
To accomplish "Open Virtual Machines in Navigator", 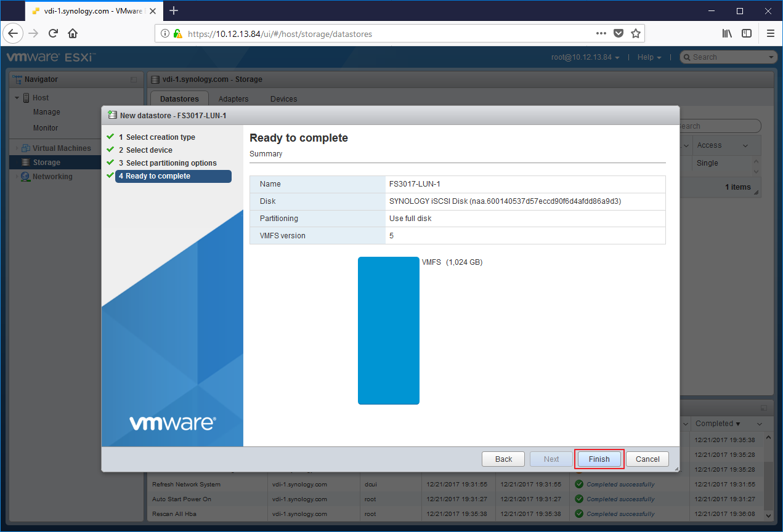I will pyautogui.click(x=62, y=148).
